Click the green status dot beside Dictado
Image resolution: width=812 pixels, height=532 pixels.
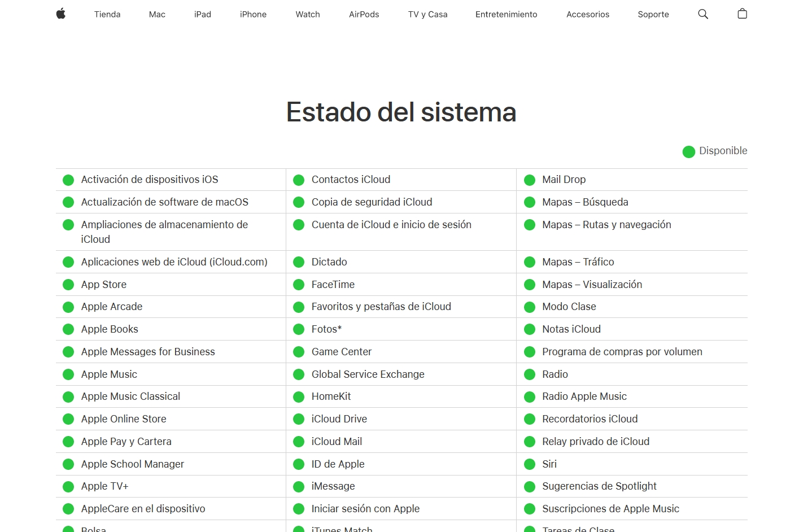coord(299,262)
